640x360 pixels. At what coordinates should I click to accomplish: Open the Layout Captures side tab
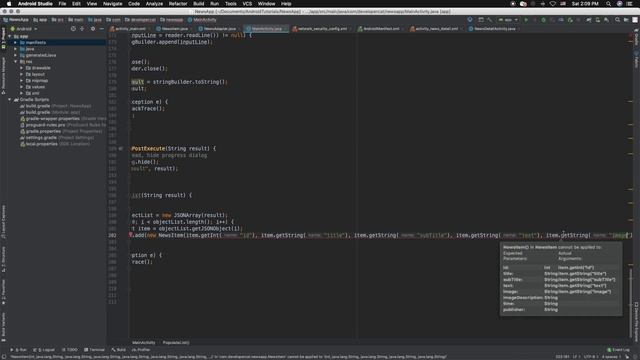tap(3, 222)
